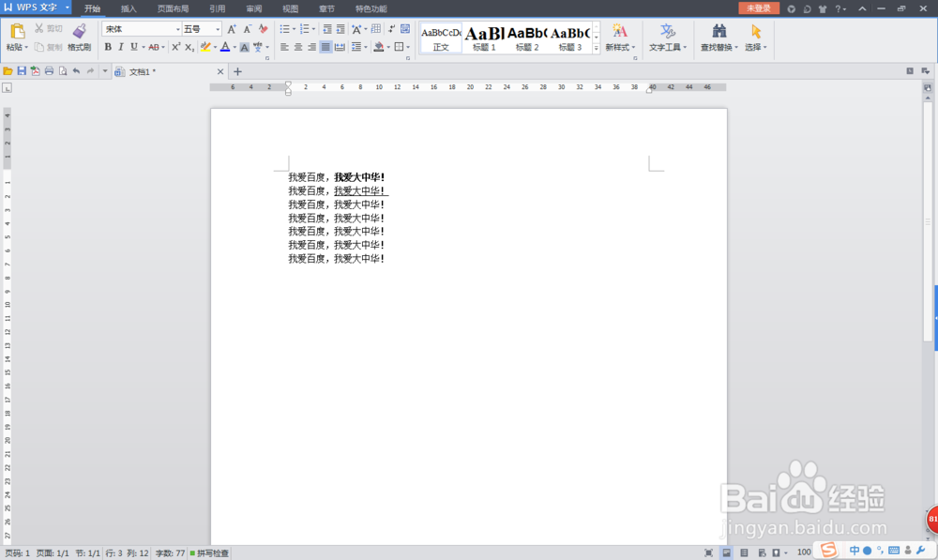Open a new document tab with plus

[x=237, y=72]
